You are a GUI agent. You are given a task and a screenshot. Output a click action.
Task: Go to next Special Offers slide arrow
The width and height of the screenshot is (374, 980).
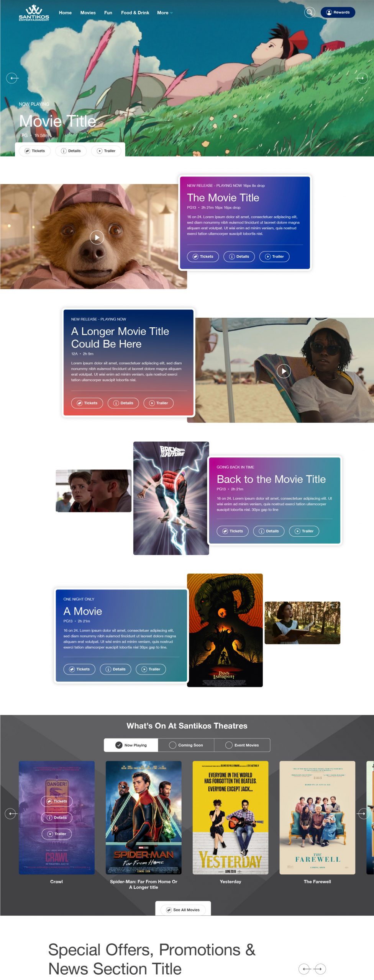tap(320, 969)
